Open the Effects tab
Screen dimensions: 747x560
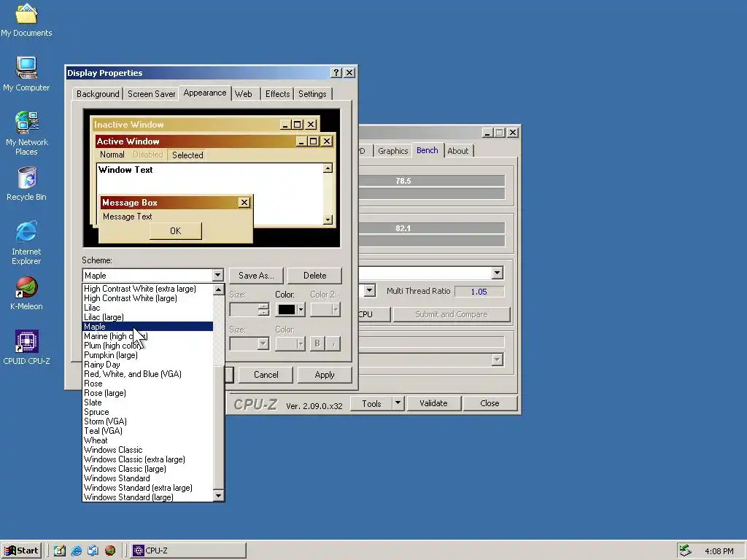[x=278, y=94]
